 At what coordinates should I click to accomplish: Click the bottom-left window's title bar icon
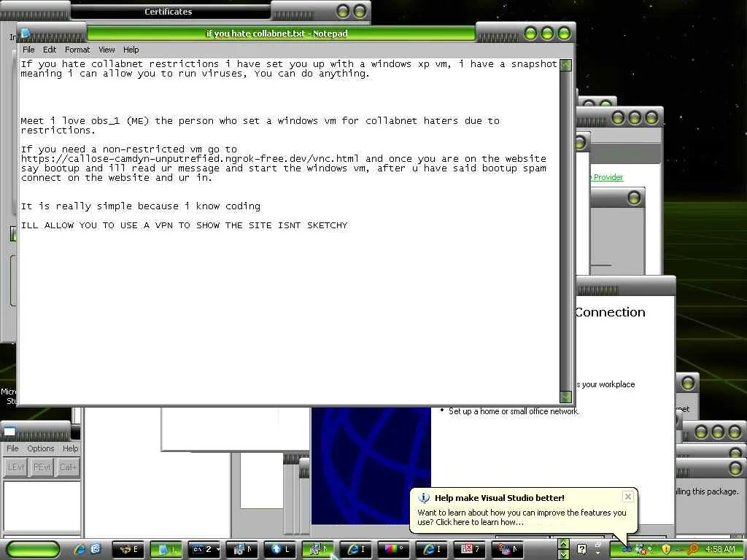coord(9,432)
